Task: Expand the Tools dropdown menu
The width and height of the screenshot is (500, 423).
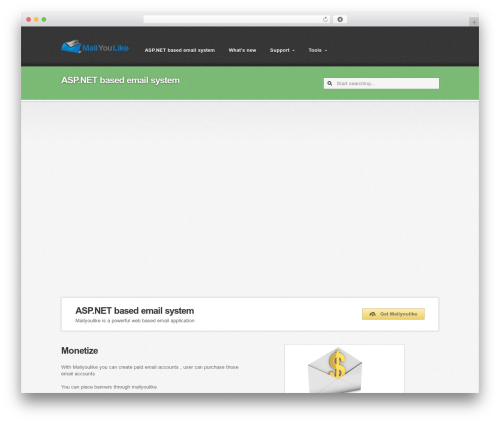Action: (317, 50)
